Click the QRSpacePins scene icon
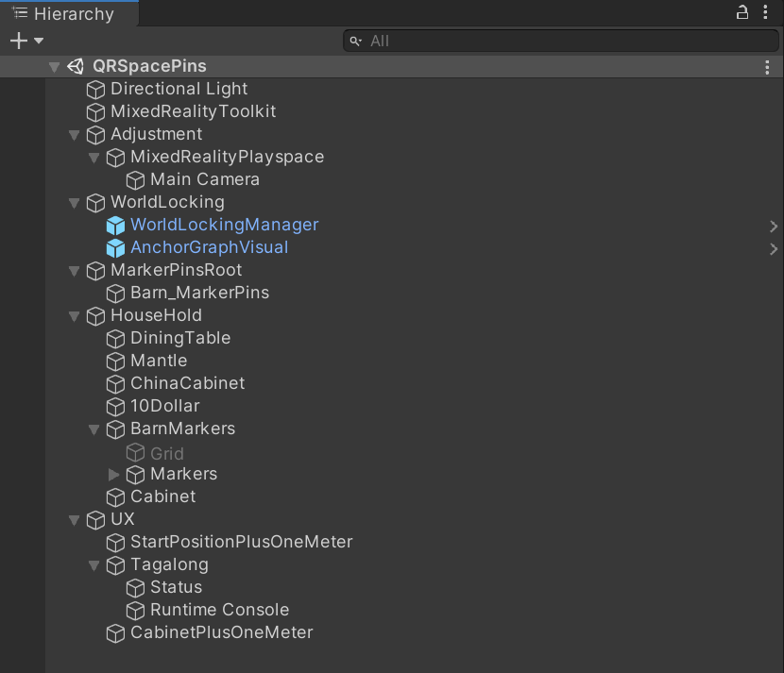784x673 pixels. tap(75, 67)
